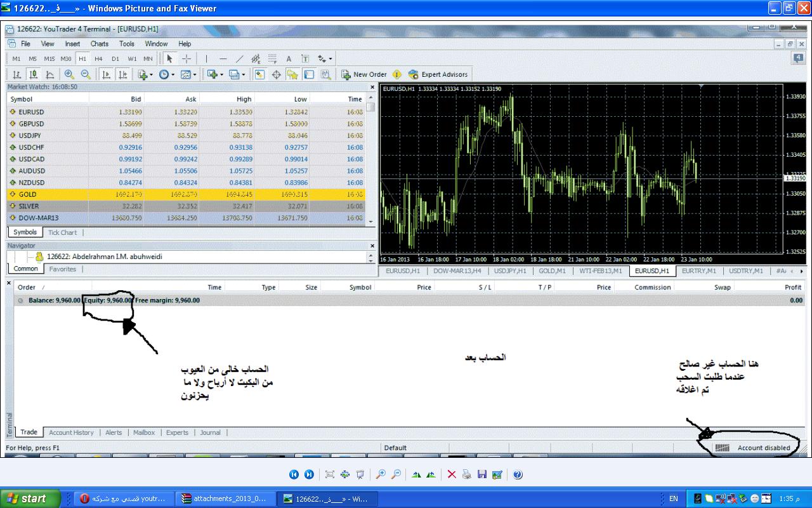Open image for editing in Picture Viewer

[497, 474]
